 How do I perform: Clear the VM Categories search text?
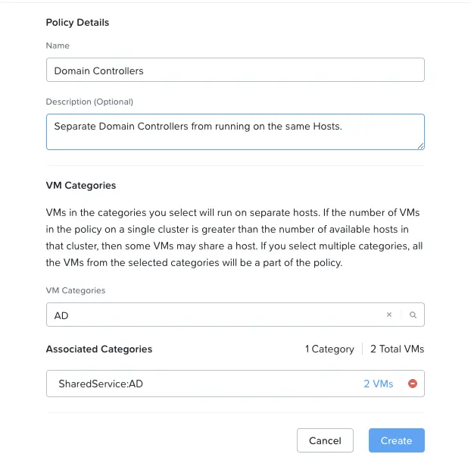coord(389,315)
